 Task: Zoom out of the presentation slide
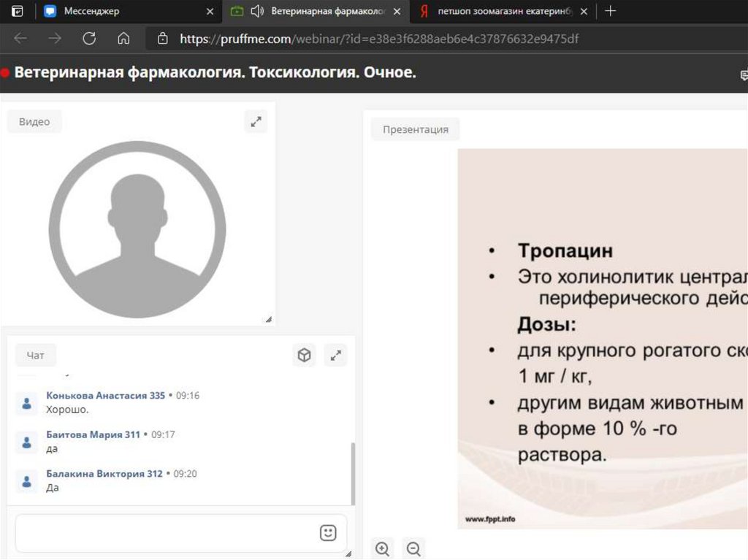413,548
